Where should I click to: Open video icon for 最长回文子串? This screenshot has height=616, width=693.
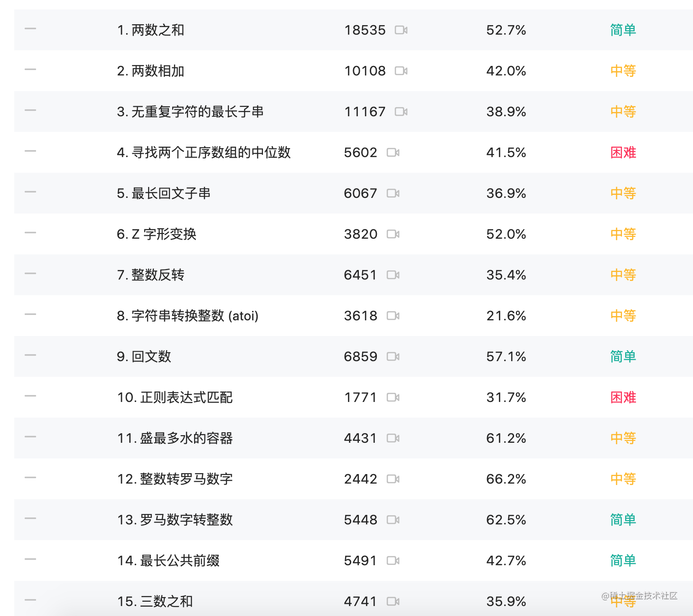[393, 193]
